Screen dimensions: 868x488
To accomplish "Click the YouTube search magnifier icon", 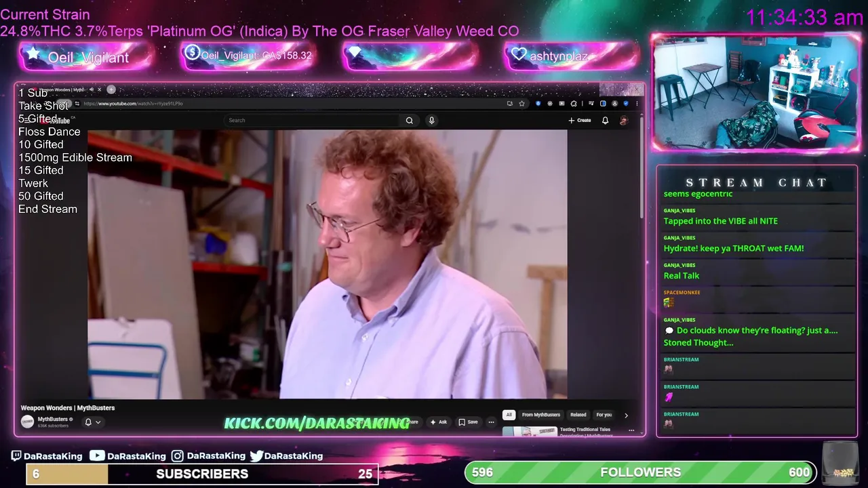I will [409, 121].
